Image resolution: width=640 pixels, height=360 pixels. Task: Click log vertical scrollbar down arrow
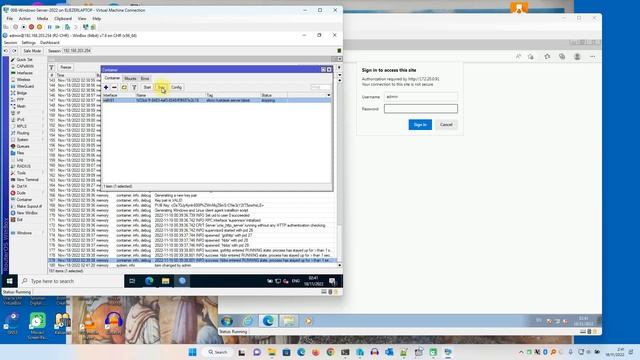pos(340,265)
